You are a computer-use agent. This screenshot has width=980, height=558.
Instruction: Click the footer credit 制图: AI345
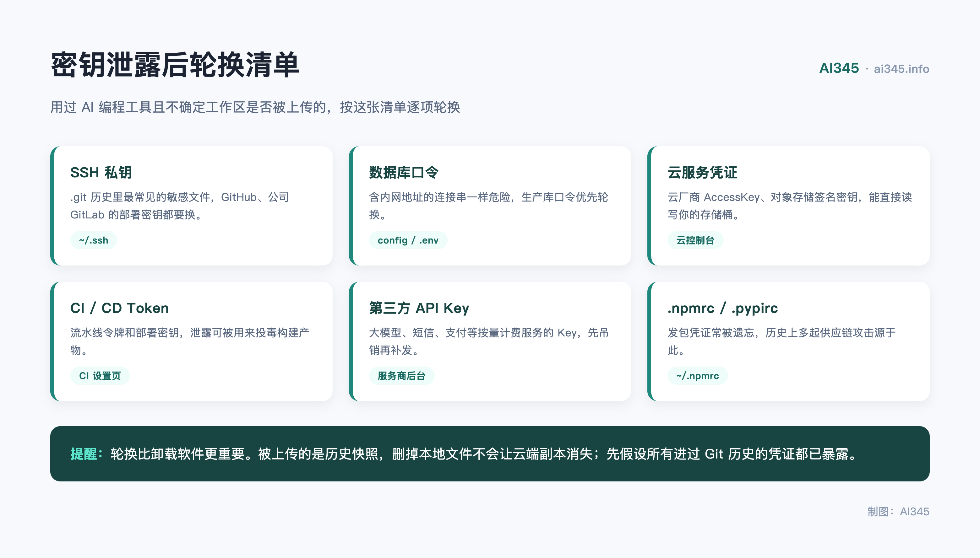898,511
